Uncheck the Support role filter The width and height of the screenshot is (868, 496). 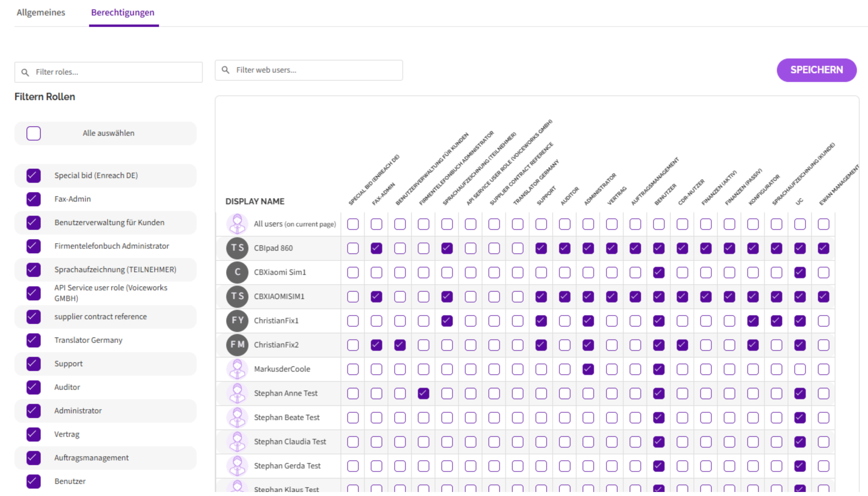pyautogui.click(x=33, y=364)
